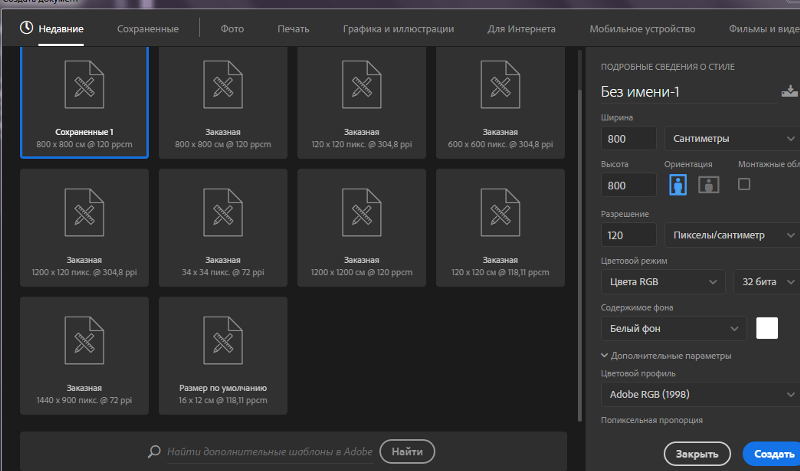Click the Закрыть button
The height and width of the screenshot is (471, 800).
(697, 454)
